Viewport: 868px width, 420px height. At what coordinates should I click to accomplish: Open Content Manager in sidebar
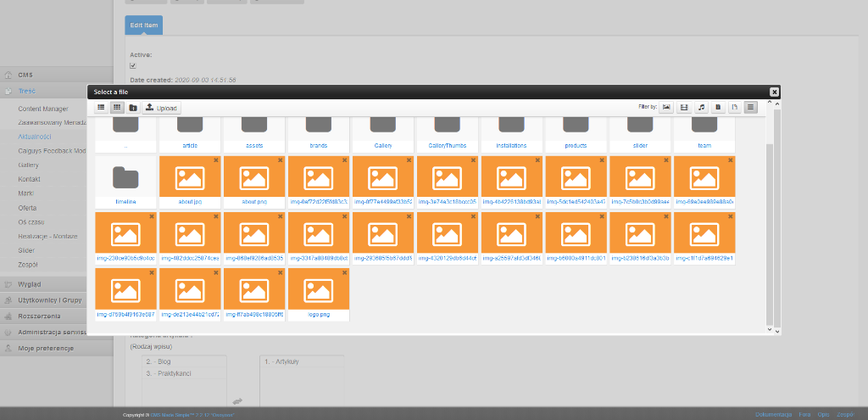[x=43, y=109]
